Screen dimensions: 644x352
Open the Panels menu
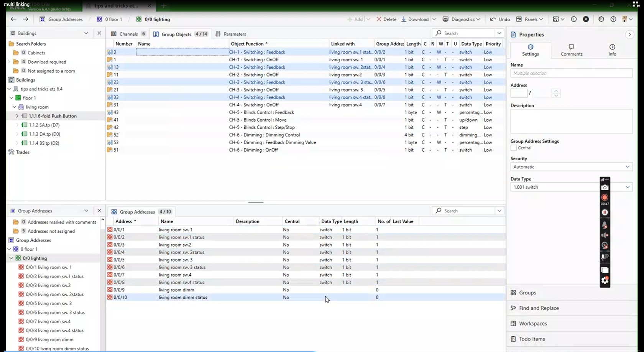point(529,19)
